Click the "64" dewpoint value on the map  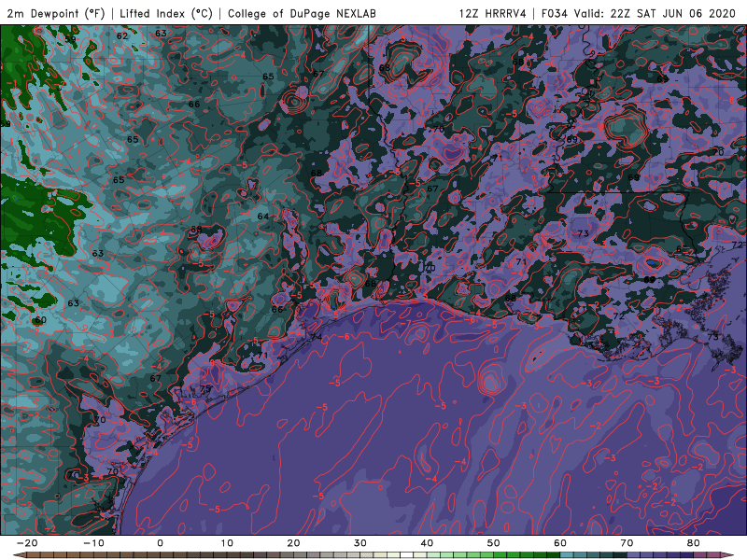pos(263,217)
